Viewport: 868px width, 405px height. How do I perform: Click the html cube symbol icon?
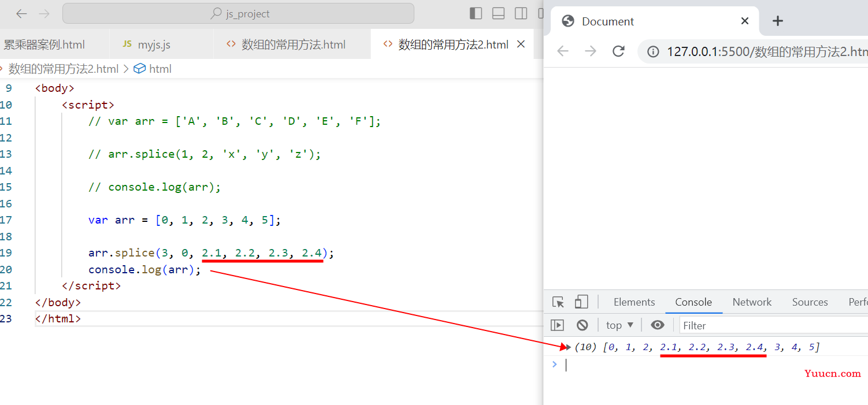tap(139, 69)
